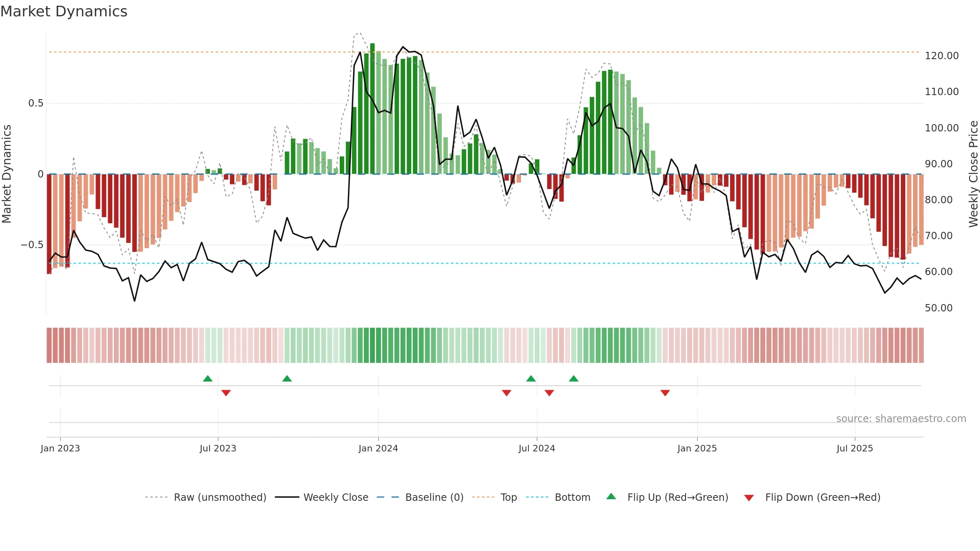
Task: Click the Jul 2023 axis label
Action: (x=218, y=448)
